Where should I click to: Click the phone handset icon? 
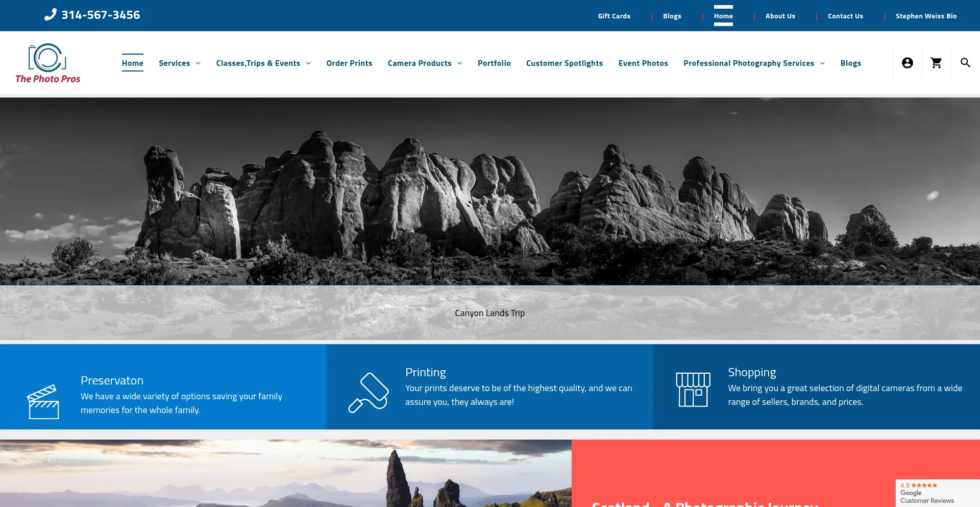pos(50,15)
